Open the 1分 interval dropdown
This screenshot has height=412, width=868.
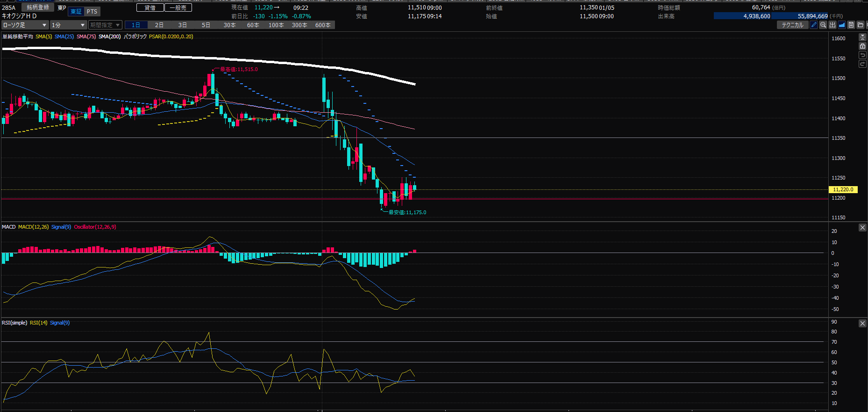[x=68, y=25]
